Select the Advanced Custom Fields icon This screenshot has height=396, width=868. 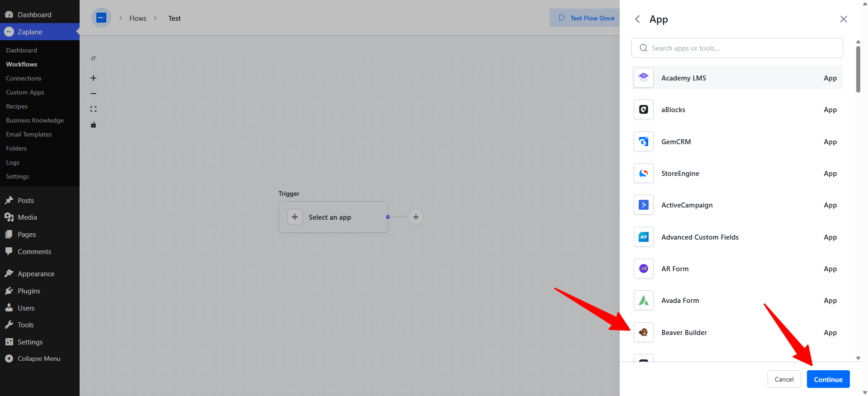644,237
